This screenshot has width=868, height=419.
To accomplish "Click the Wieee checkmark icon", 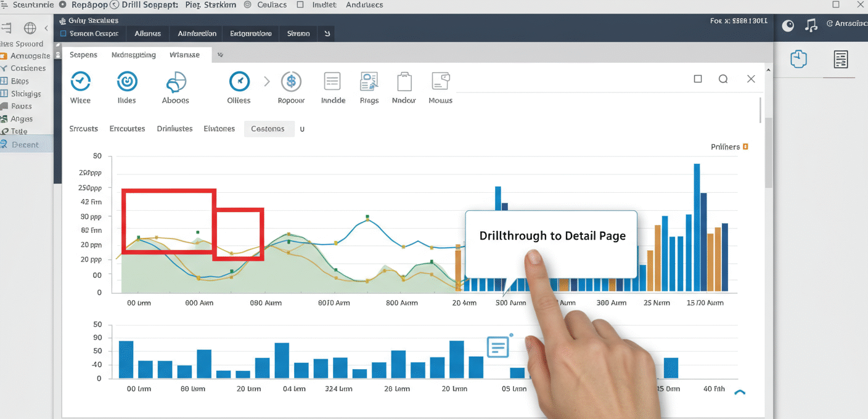I will 81,81.
